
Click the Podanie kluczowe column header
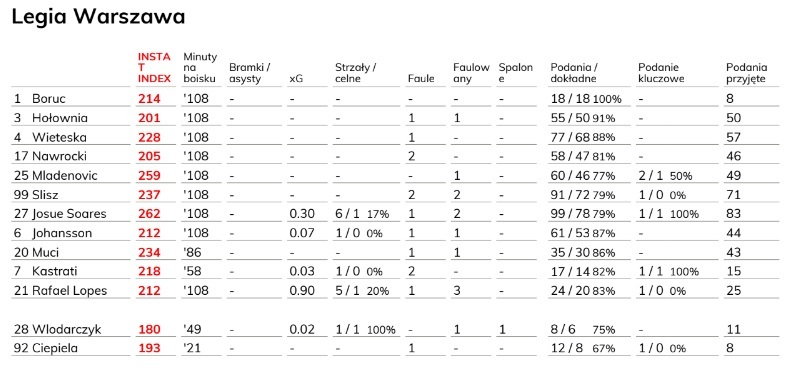(x=661, y=73)
